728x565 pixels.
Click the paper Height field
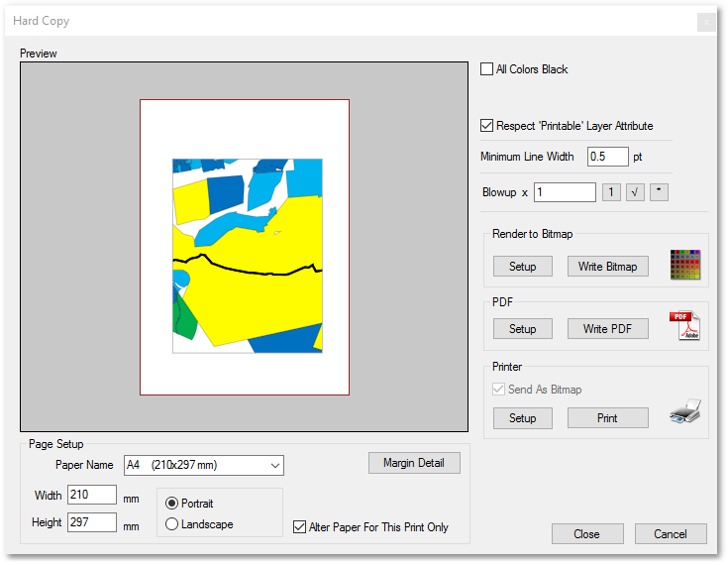(92, 522)
